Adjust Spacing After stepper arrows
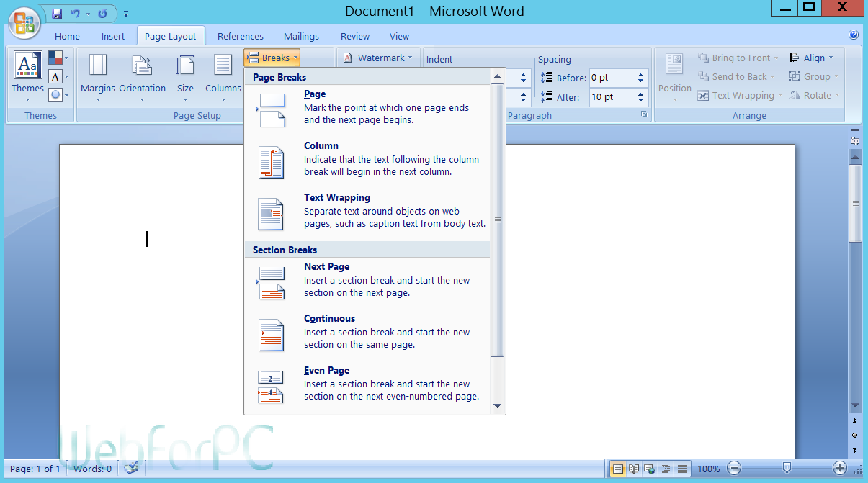 641,97
